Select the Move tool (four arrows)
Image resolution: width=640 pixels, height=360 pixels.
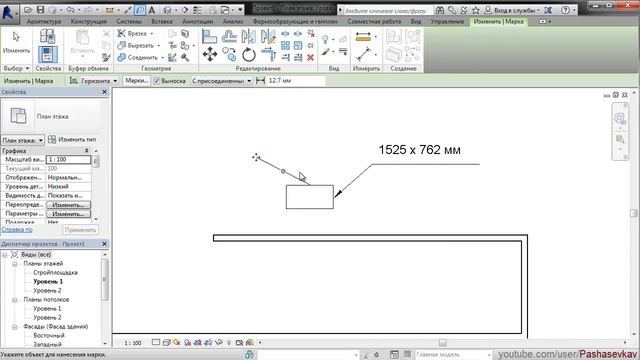pyautogui.click(x=210, y=54)
